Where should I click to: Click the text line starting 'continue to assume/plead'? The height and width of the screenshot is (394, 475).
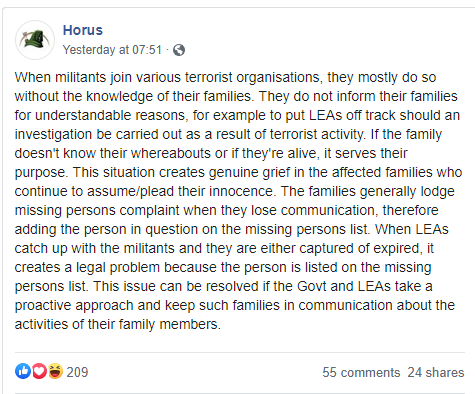point(234,191)
